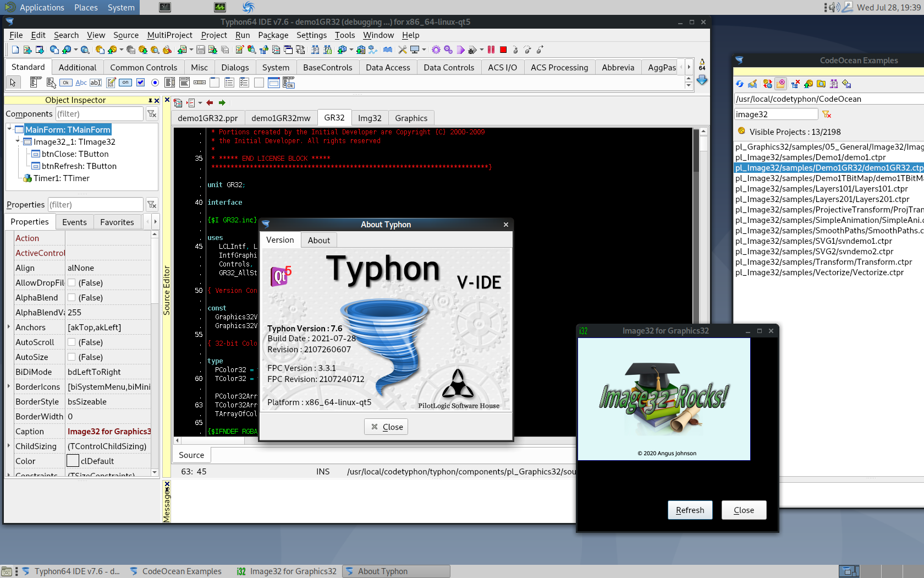This screenshot has width=924, height=578.
Task: Click the CodeOcean purple binoculars icon
Action: click(x=834, y=84)
